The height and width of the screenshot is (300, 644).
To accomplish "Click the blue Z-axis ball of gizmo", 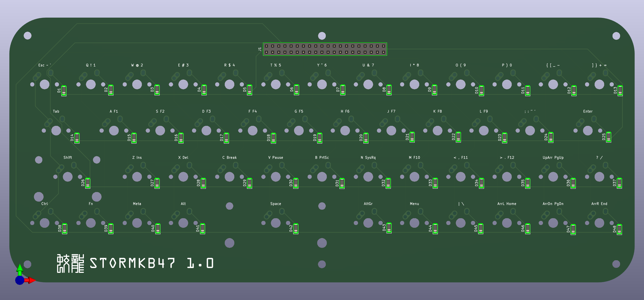I will pyautogui.click(x=20, y=280).
